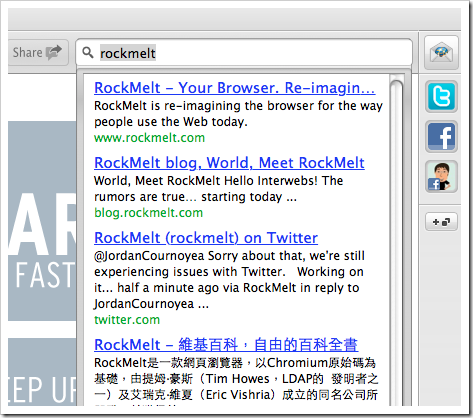Click the Share button
The image size is (473, 418).
[x=38, y=52]
